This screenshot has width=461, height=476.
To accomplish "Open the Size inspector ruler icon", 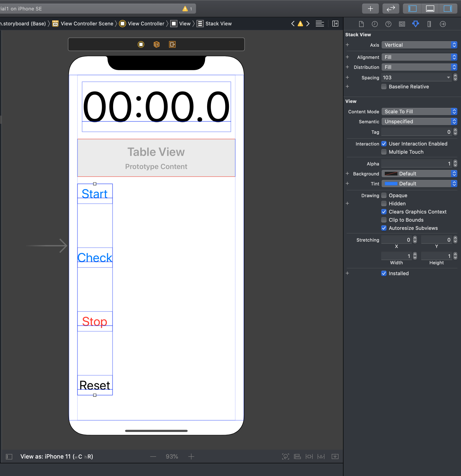I will [429, 24].
